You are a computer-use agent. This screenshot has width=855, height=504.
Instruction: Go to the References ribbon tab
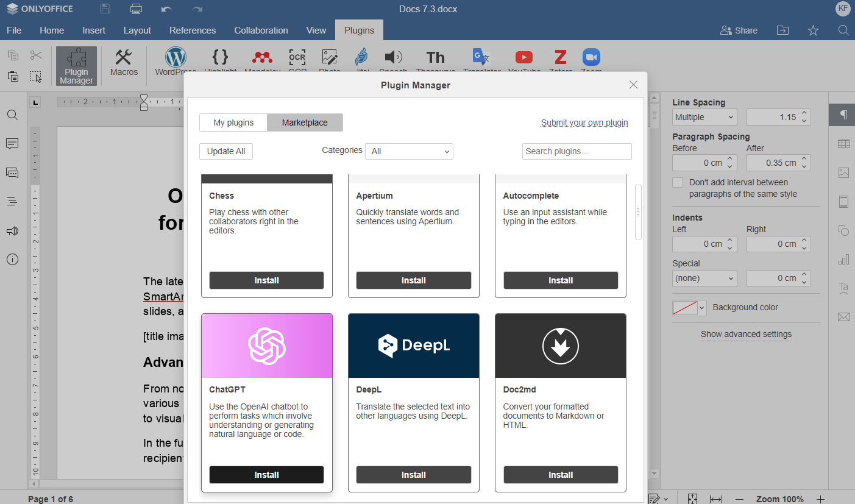[x=192, y=30]
